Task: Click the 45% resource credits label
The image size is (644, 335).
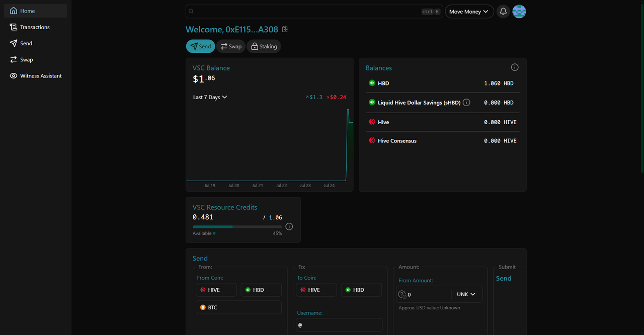Action: tap(277, 233)
